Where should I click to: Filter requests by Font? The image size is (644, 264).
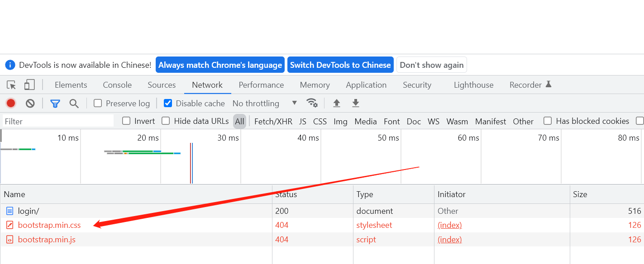pos(392,121)
